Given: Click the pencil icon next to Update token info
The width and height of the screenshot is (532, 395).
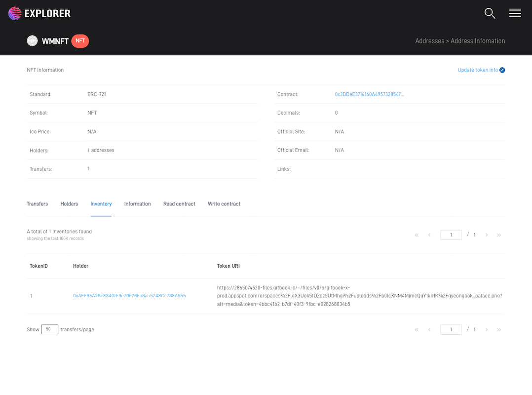Looking at the screenshot, I should [x=502, y=70].
